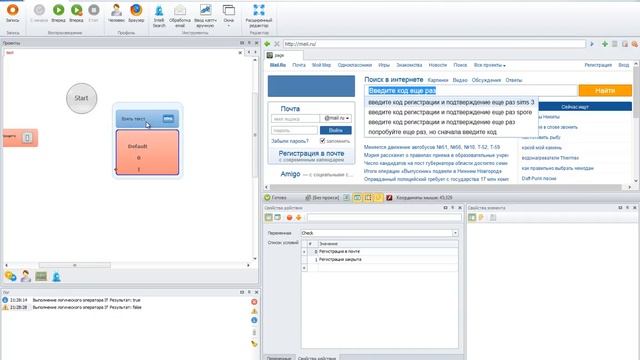Launch the Intell Search tool
Screen dimensions: 640x360
[159, 16]
